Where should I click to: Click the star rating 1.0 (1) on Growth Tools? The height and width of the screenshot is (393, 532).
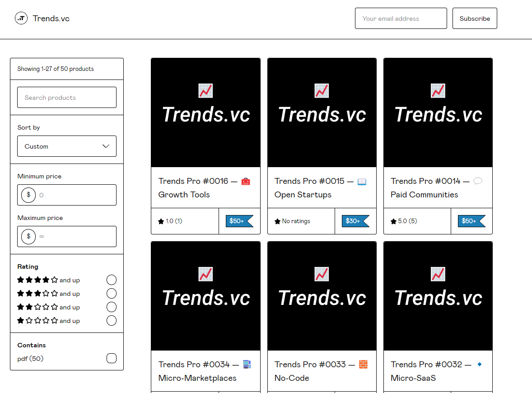(170, 221)
